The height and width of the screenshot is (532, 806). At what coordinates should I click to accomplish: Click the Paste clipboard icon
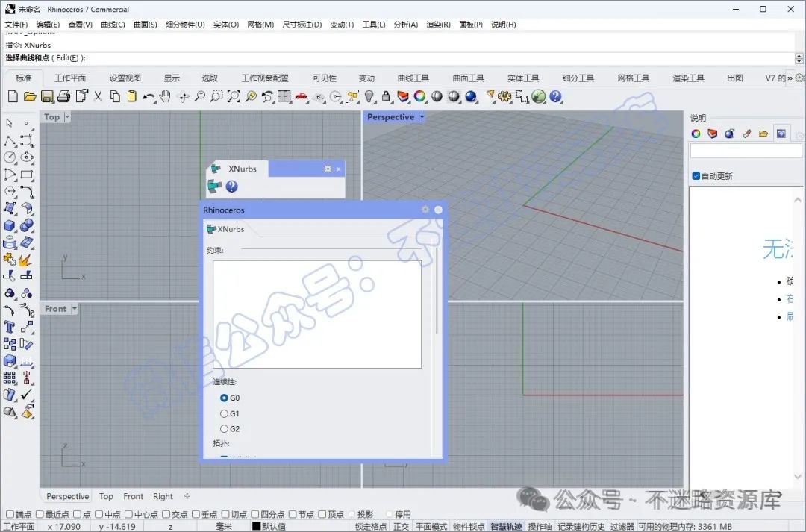coord(131,96)
